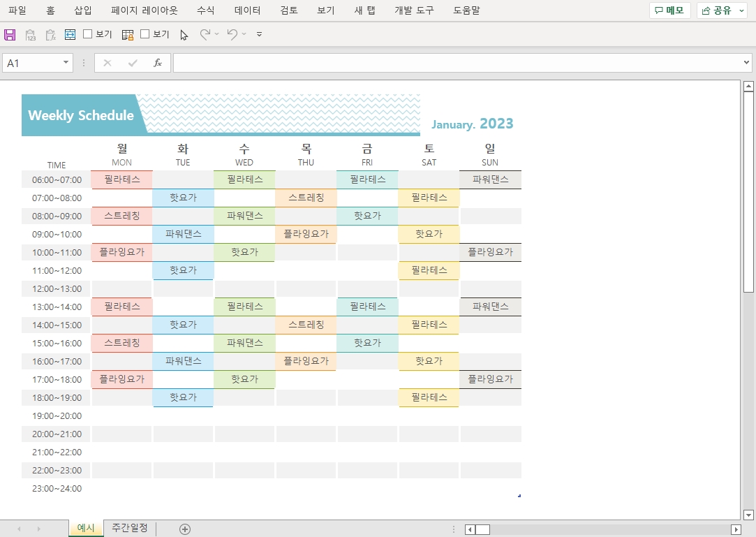This screenshot has width=756, height=537.
Task: Click the Enter checkmark formula icon
Action: click(x=133, y=64)
